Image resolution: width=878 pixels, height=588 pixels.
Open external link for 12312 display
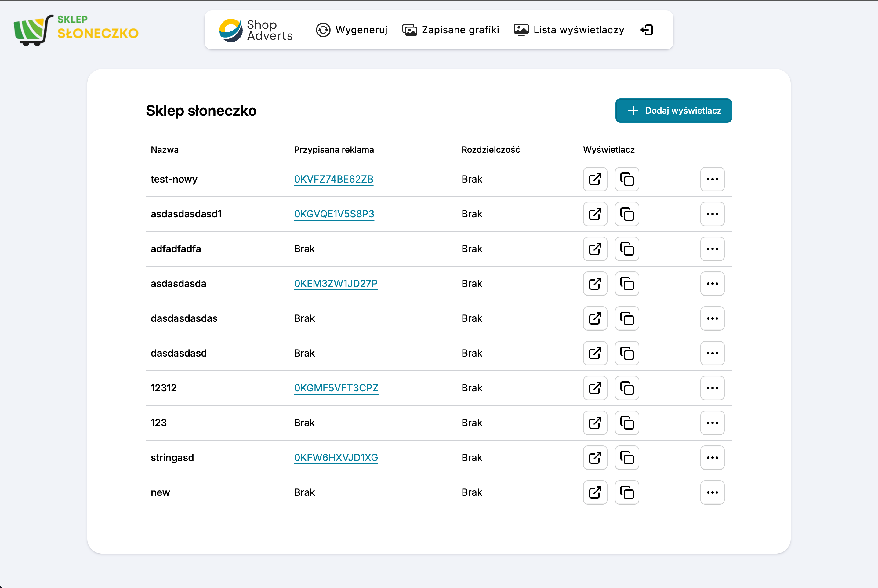[595, 388]
